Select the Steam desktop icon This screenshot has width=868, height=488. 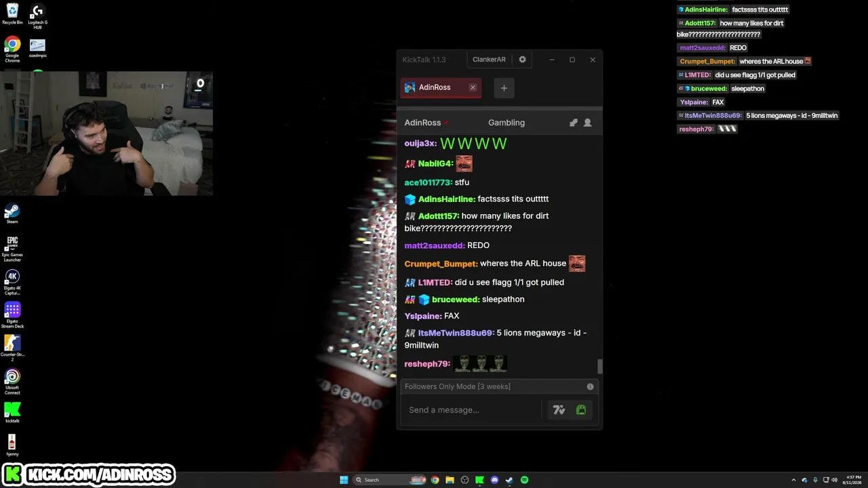(x=12, y=213)
